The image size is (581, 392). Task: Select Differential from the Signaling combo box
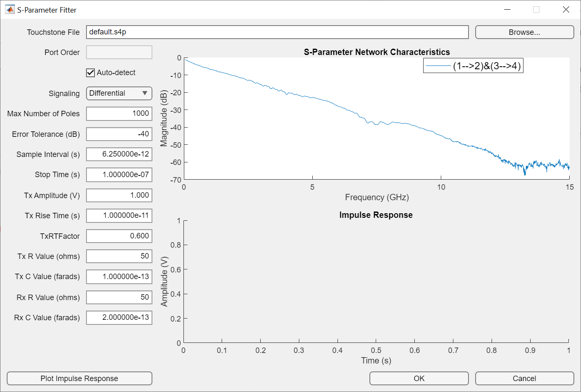119,93
